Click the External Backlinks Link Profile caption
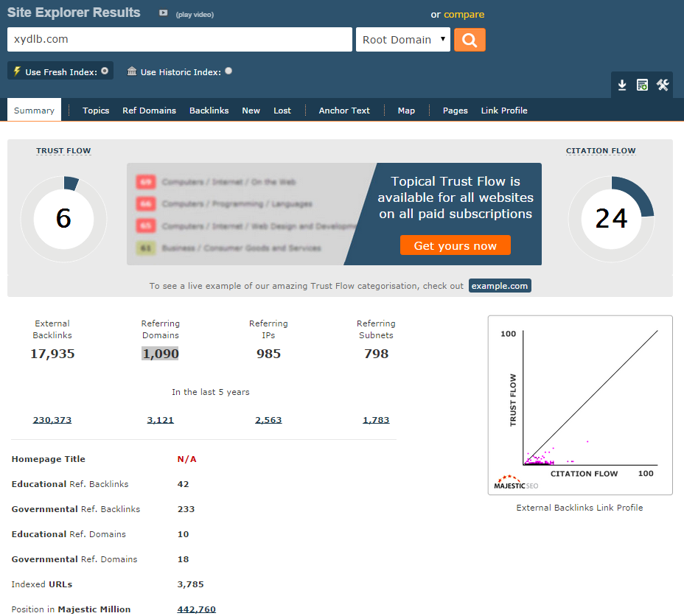Screen dimensions: 684x616 coord(580,508)
